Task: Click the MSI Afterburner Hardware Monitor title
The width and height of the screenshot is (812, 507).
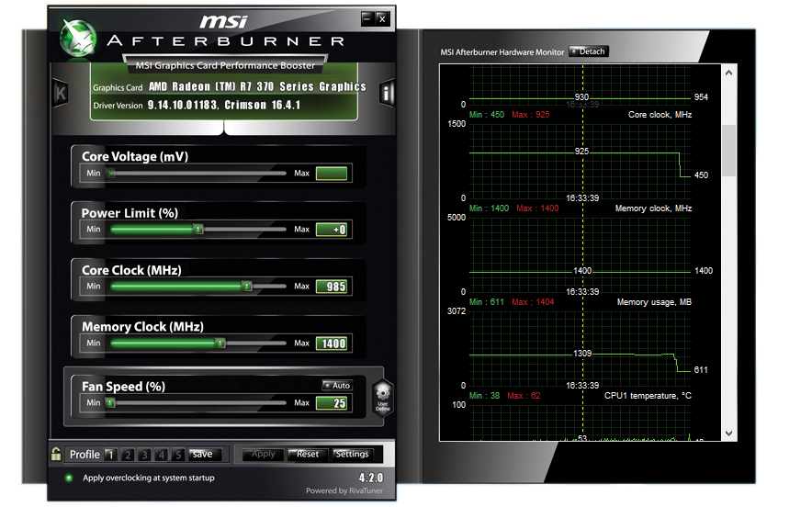Action: tap(502, 51)
